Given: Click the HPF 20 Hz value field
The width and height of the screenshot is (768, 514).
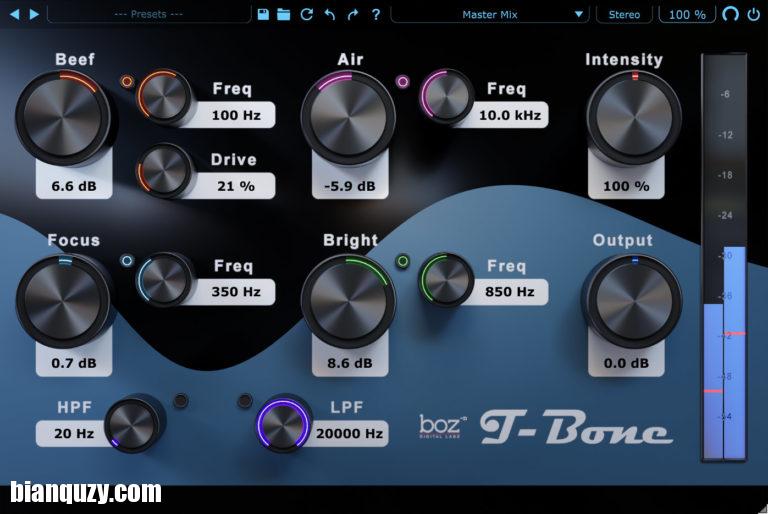Looking at the screenshot, I should coord(74,433).
